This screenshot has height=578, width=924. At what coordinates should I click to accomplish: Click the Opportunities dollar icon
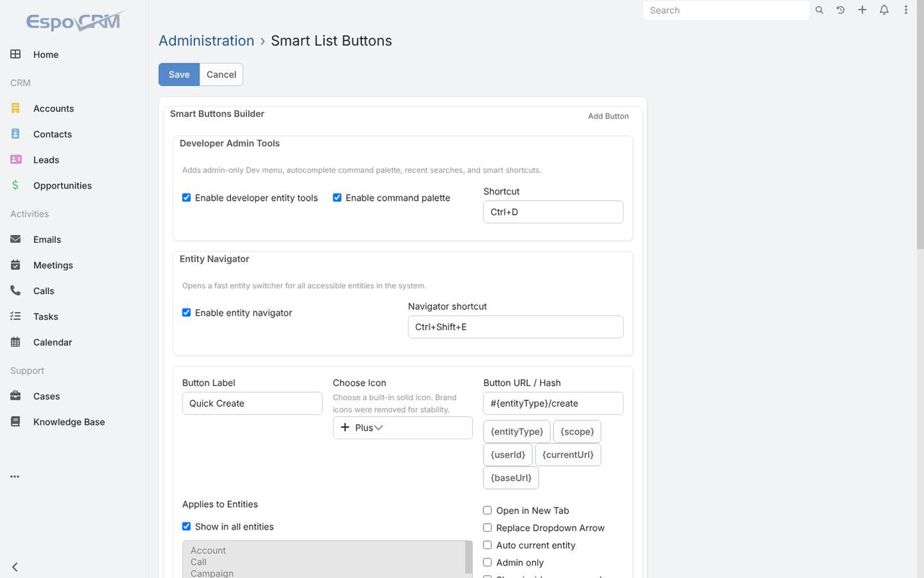(15, 185)
